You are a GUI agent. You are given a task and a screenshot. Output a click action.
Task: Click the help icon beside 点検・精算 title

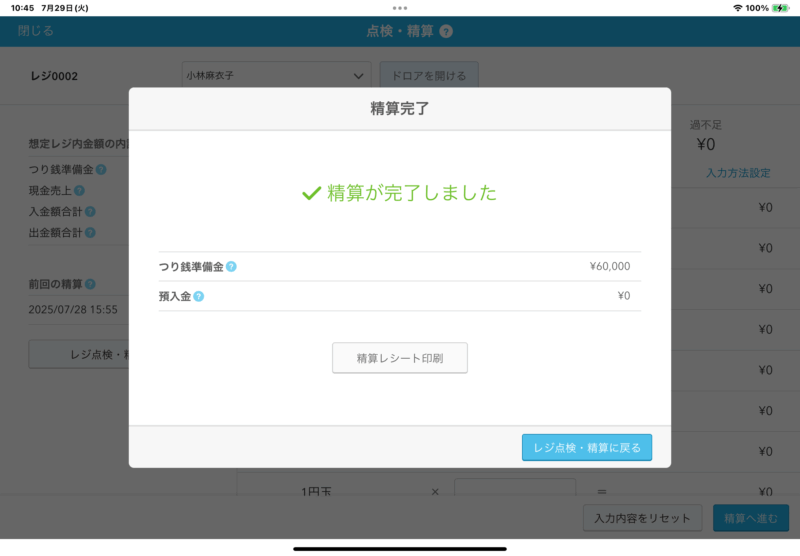coord(446,31)
